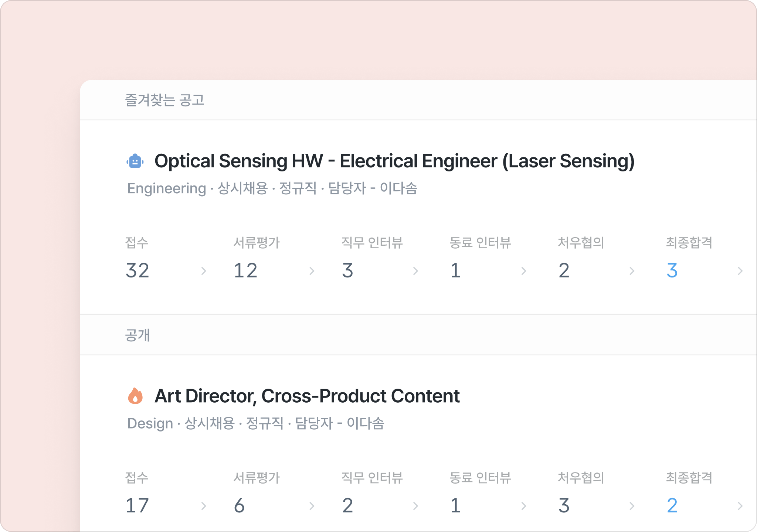Open 최종합격 blue count 3 for Optical Sensing
757x532 pixels.
pyautogui.click(x=672, y=270)
